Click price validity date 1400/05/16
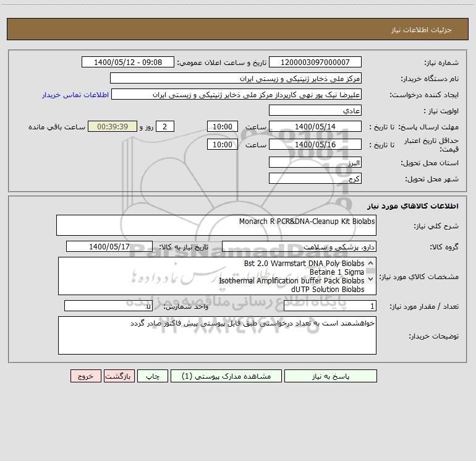This screenshot has height=461, width=476. tap(315, 144)
